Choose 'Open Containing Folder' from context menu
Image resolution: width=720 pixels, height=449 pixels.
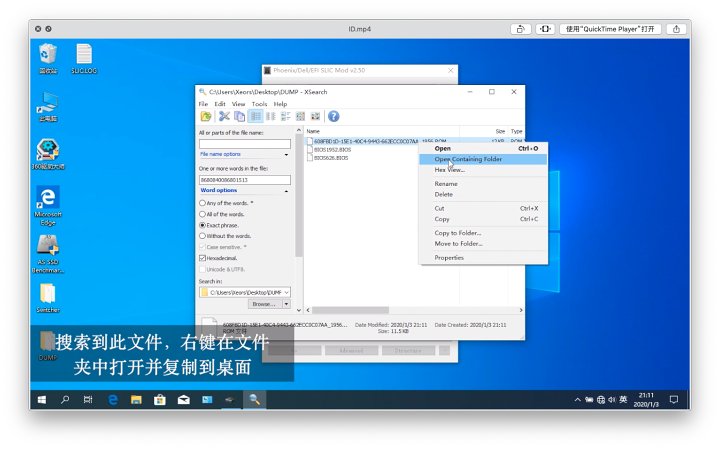(468, 159)
